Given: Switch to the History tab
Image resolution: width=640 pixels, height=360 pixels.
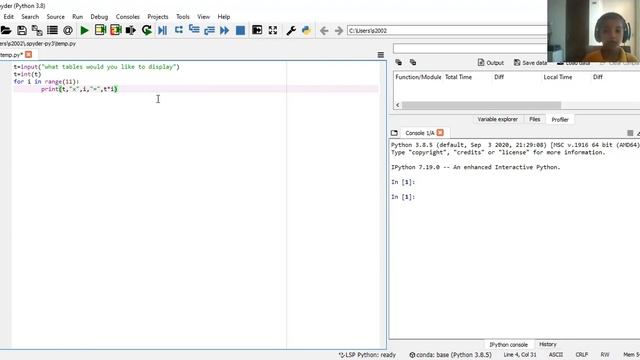Looking at the screenshot, I should click(548, 344).
